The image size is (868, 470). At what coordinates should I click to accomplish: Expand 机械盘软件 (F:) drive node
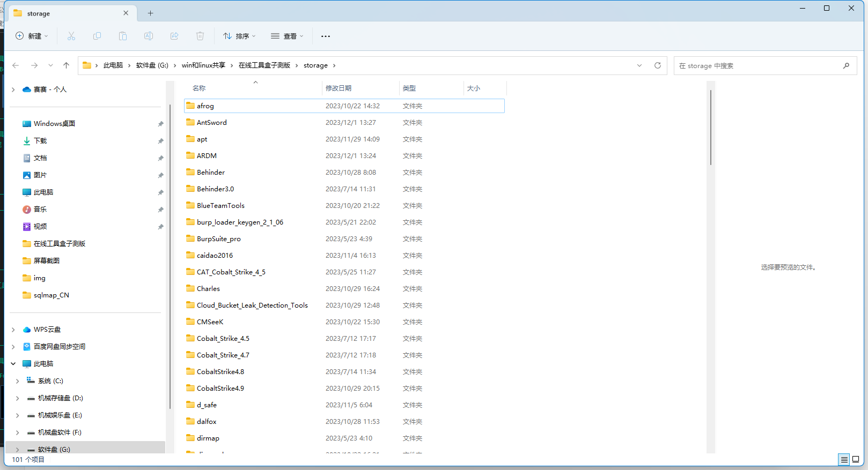[18, 432]
